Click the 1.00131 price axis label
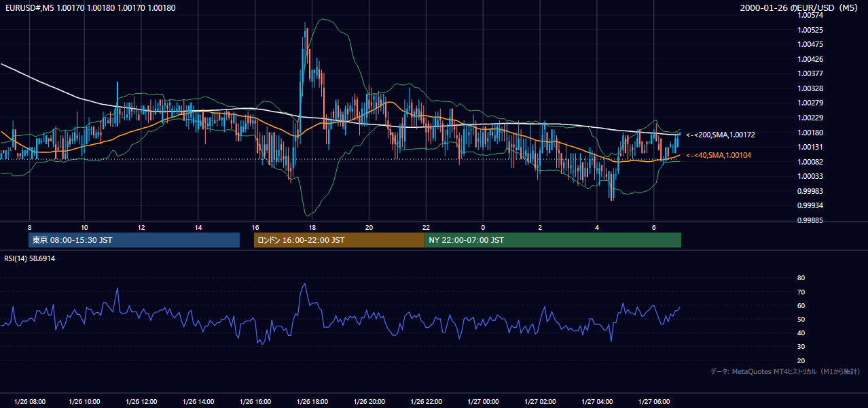 pos(810,147)
